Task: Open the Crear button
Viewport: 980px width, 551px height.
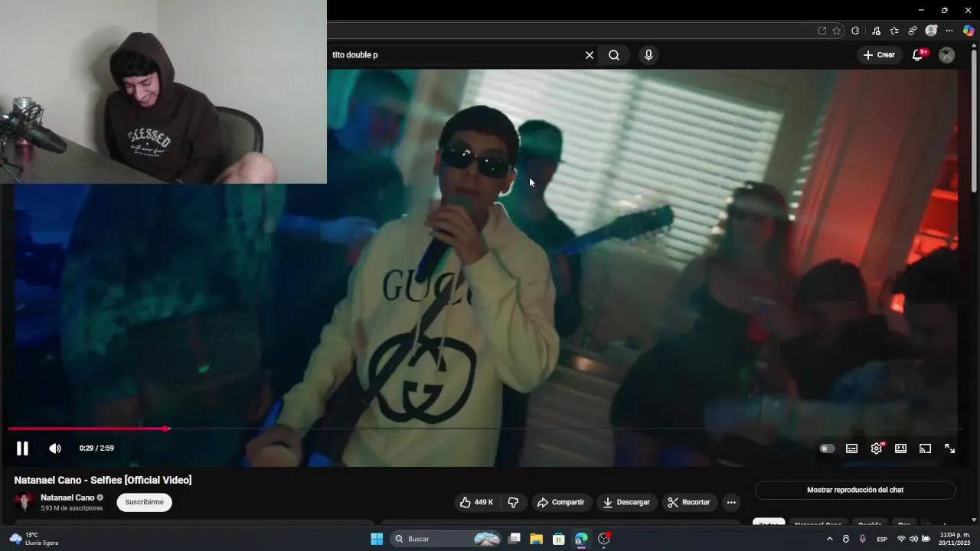Action: tap(879, 55)
